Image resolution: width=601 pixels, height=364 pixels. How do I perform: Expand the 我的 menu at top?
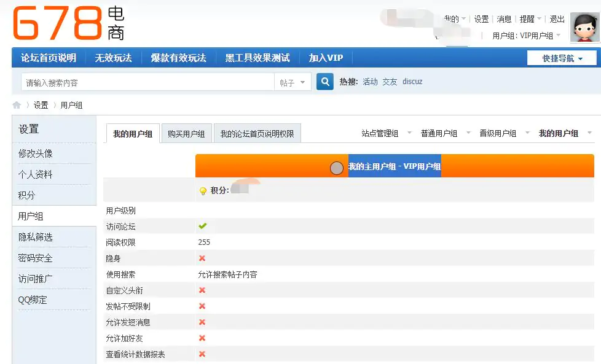point(455,19)
